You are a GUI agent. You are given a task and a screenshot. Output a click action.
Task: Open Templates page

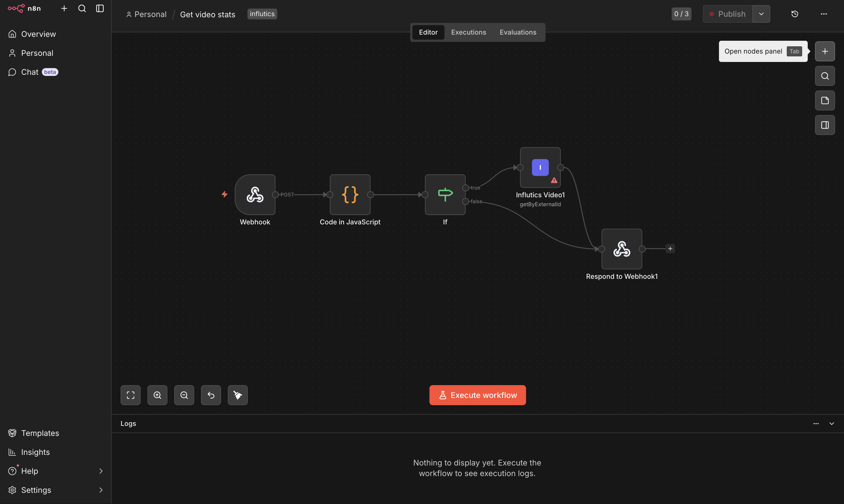(x=55, y=433)
